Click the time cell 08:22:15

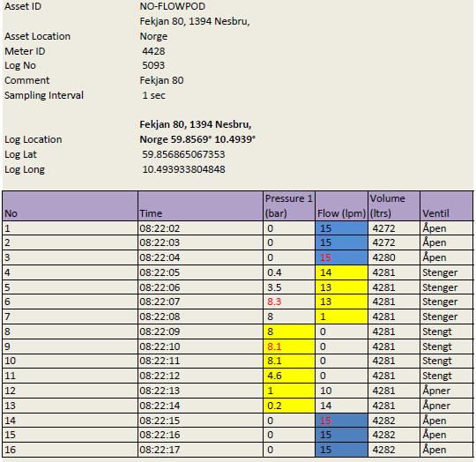[200, 421]
